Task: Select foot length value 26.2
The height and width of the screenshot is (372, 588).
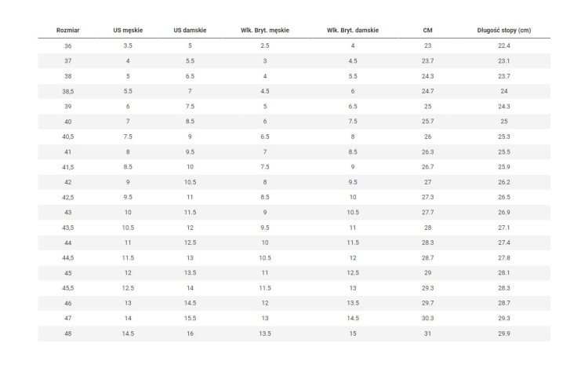Action: coord(504,182)
